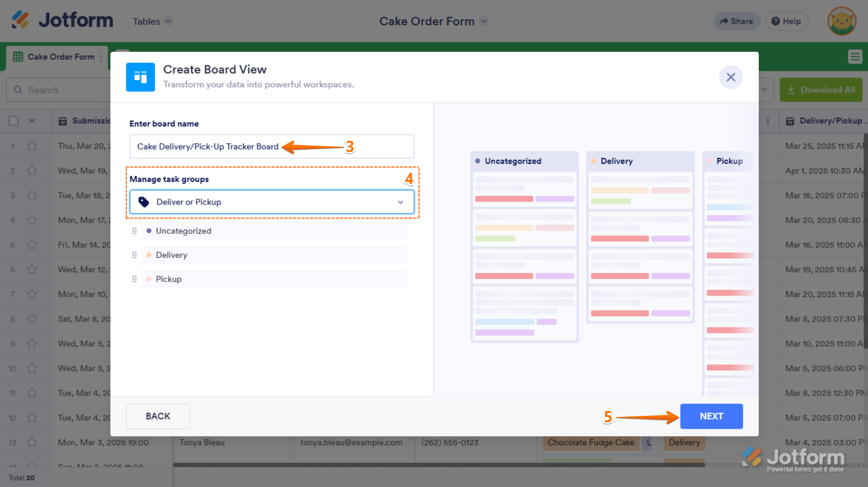Click the board name input field
This screenshot has height=487, width=868.
[271, 147]
